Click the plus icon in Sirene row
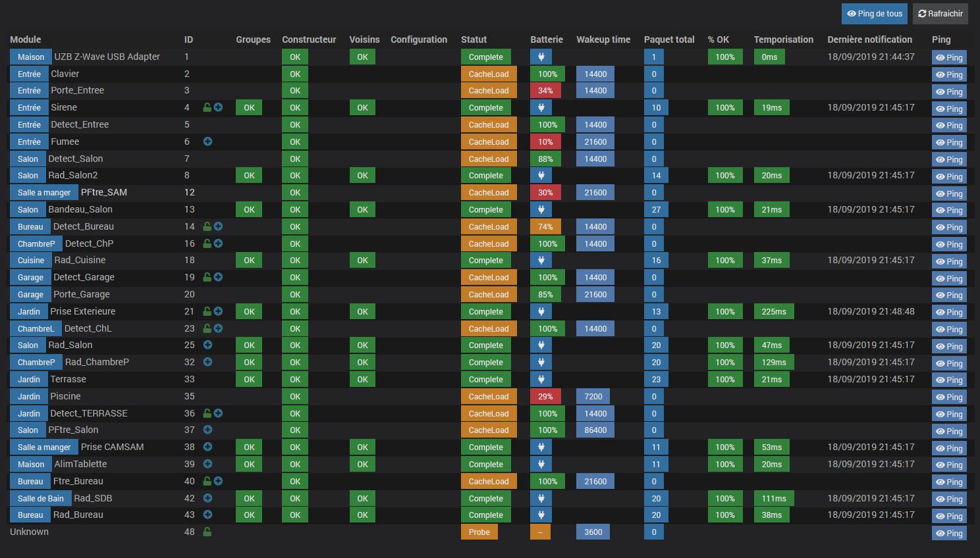 pyautogui.click(x=218, y=107)
